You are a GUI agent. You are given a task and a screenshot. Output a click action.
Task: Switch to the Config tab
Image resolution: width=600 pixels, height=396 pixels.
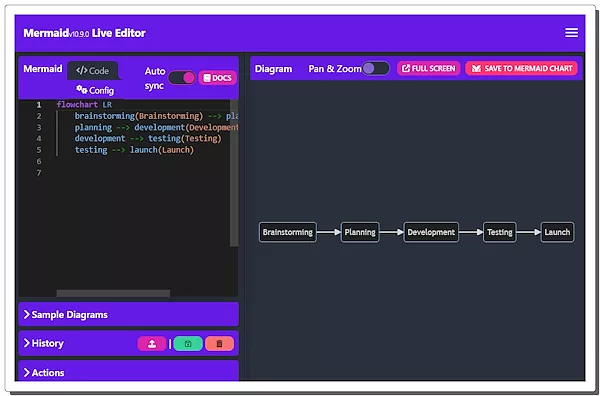point(95,90)
